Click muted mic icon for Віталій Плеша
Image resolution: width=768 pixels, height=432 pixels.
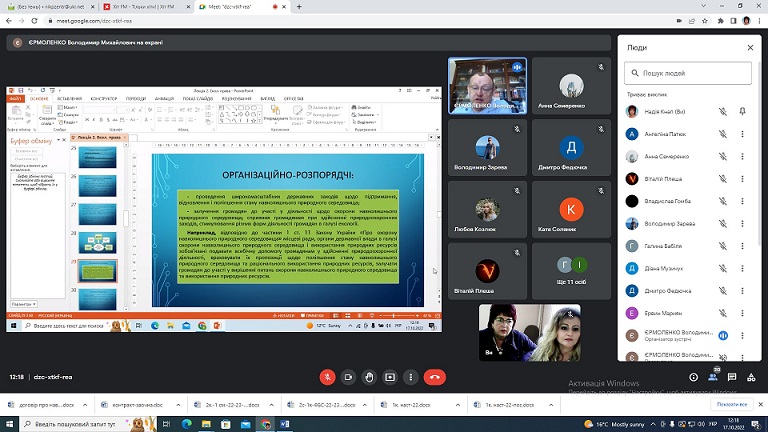click(x=722, y=179)
